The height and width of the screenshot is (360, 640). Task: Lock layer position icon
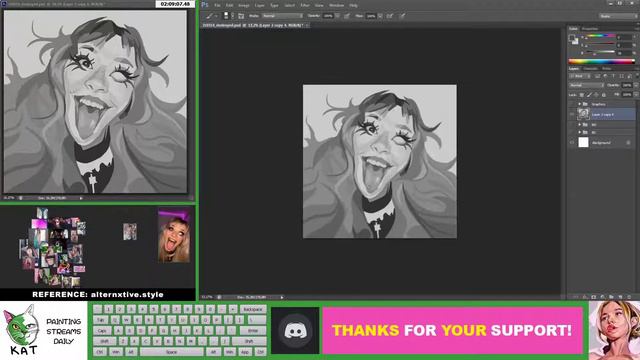(x=596, y=95)
